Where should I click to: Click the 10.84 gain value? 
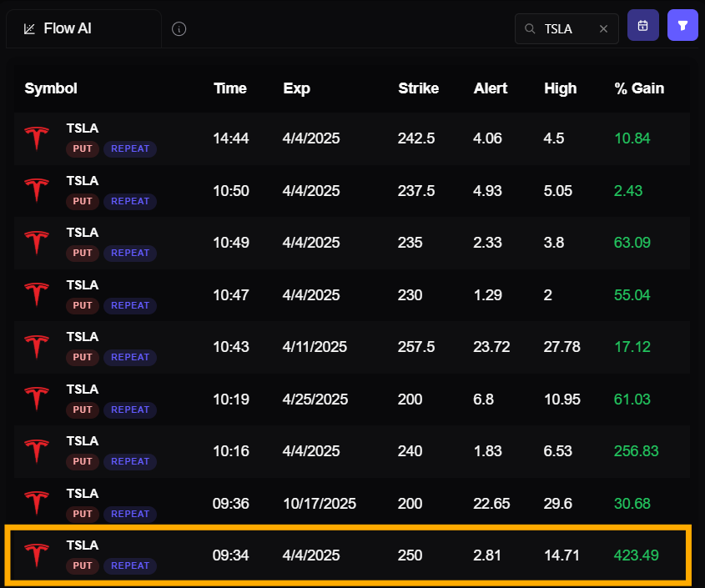(x=632, y=138)
